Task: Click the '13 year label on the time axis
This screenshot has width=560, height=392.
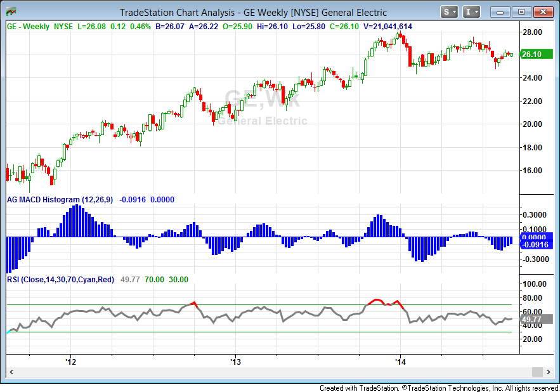Action: pos(235,362)
